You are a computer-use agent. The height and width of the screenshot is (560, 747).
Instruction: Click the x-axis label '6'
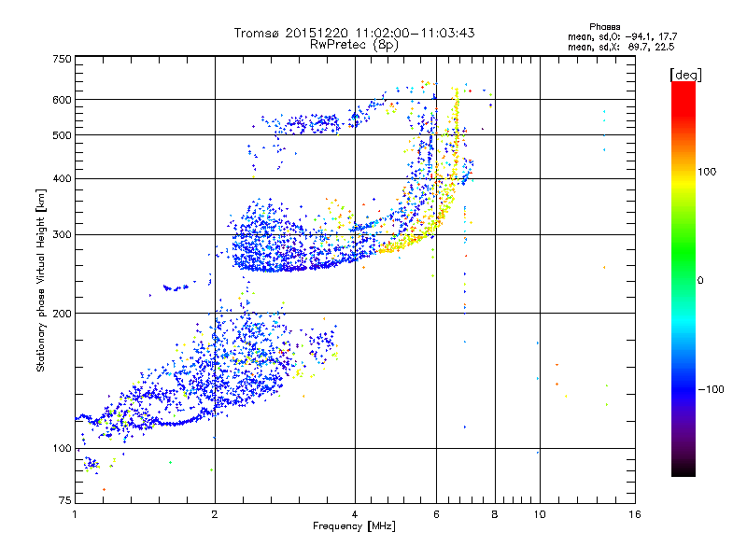click(x=436, y=514)
